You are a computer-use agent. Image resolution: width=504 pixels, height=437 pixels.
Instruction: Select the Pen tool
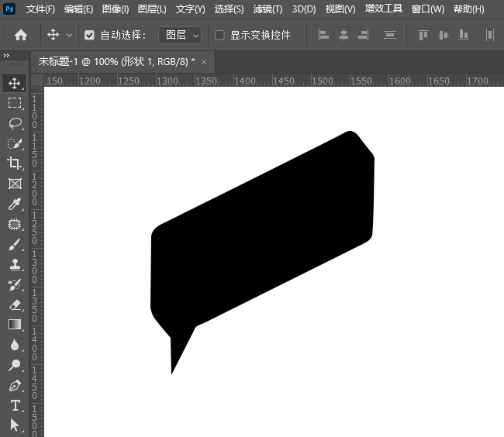[15, 385]
